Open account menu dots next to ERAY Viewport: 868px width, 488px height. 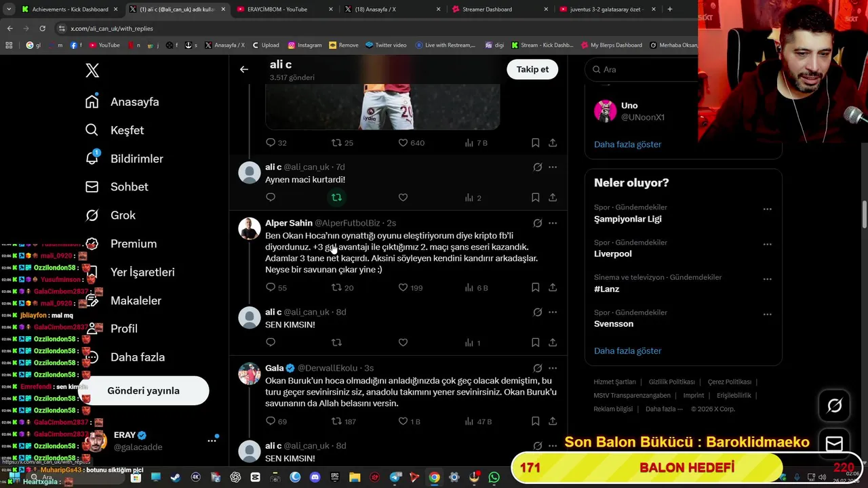pos(212,441)
